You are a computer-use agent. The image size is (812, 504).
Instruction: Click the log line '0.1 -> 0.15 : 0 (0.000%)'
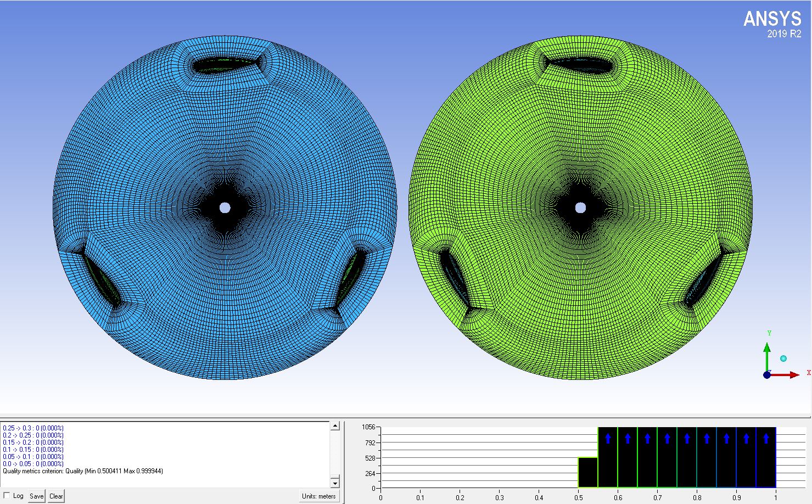[x=33, y=450]
